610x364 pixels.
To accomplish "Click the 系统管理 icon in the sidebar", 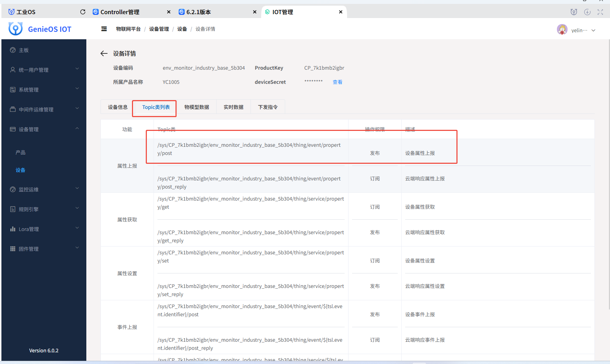I will [x=13, y=89].
